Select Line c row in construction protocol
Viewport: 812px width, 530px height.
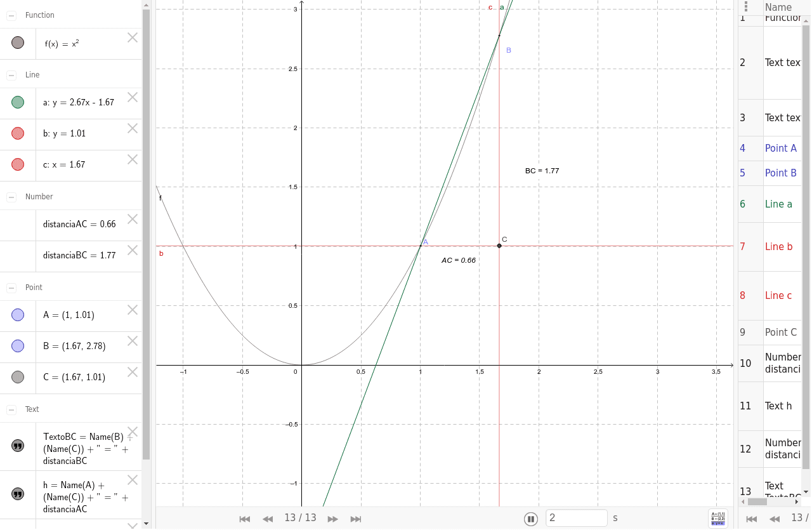tap(770, 296)
